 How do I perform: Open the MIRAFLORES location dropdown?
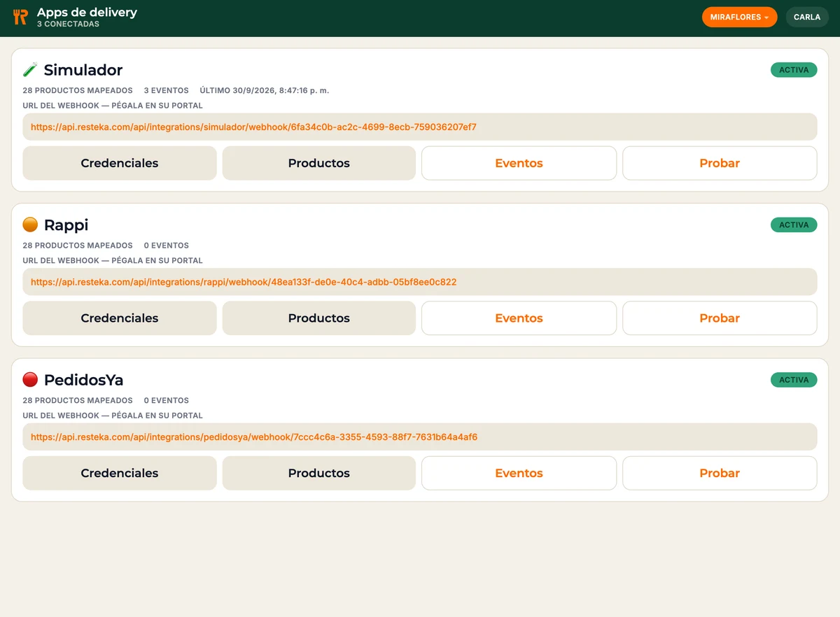(739, 17)
